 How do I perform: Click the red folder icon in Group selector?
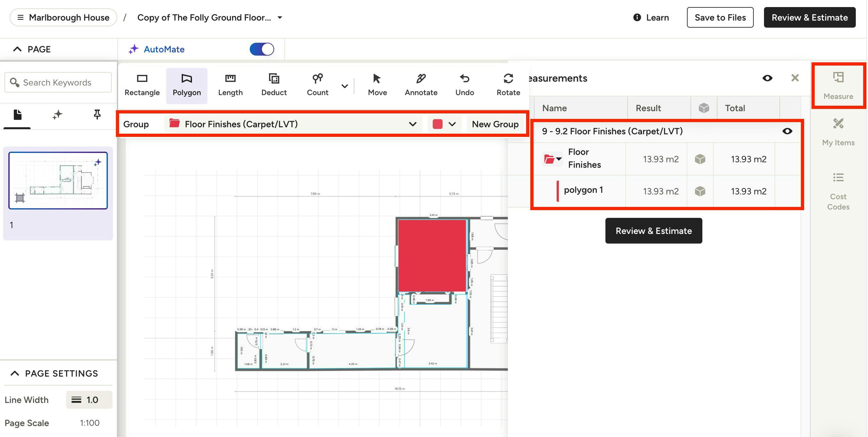click(x=174, y=123)
